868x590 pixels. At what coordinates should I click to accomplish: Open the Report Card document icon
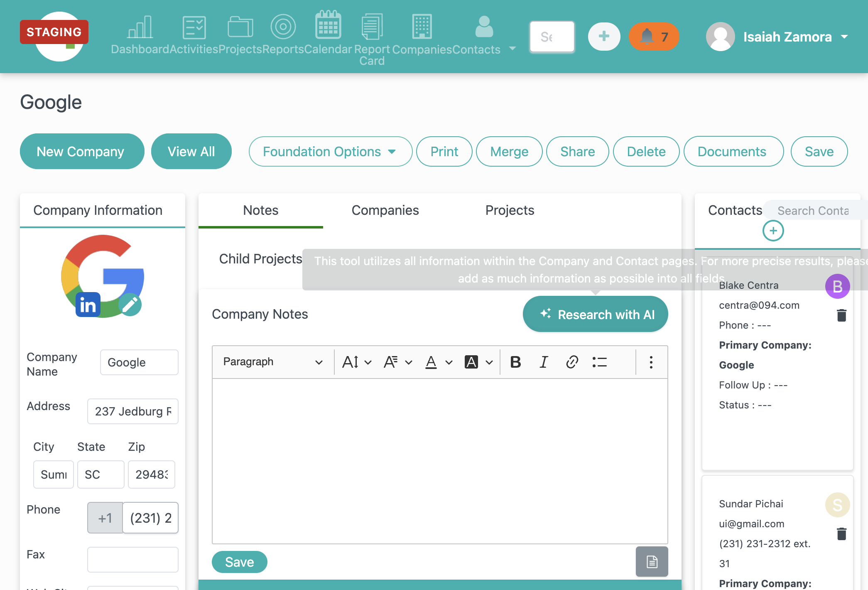point(372,27)
